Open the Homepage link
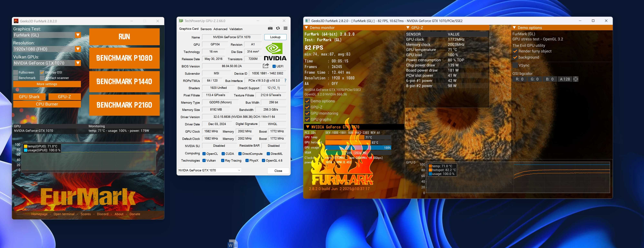644x248 pixels. (x=39, y=214)
